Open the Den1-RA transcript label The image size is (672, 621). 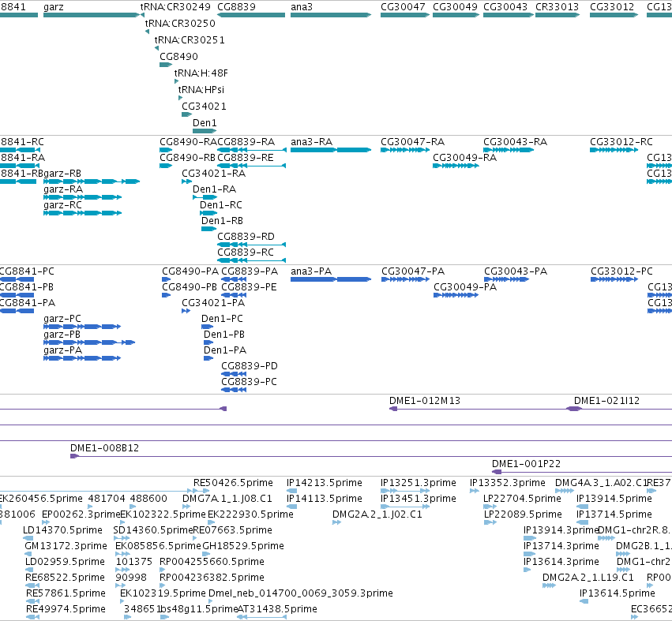click(x=214, y=189)
